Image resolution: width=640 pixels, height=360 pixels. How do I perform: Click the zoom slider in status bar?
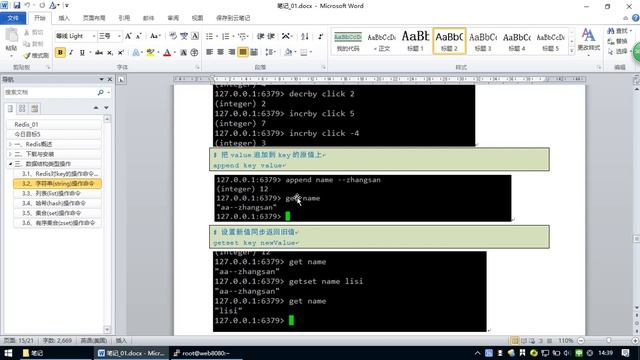pyautogui.click(x=609, y=340)
